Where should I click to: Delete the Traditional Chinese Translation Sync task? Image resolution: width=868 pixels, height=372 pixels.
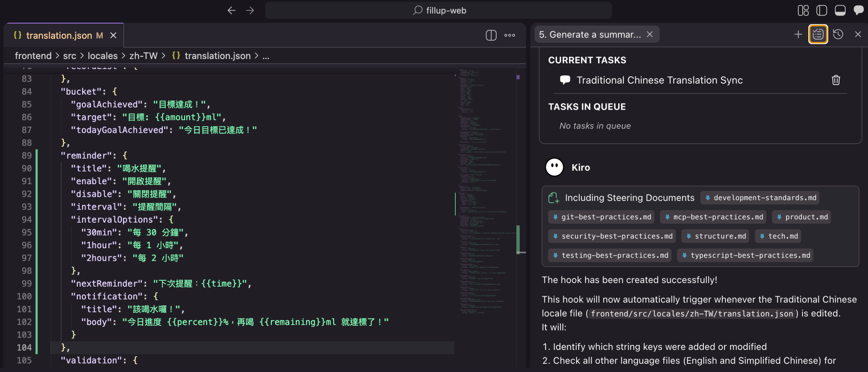pyautogui.click(x=836, y=80)
